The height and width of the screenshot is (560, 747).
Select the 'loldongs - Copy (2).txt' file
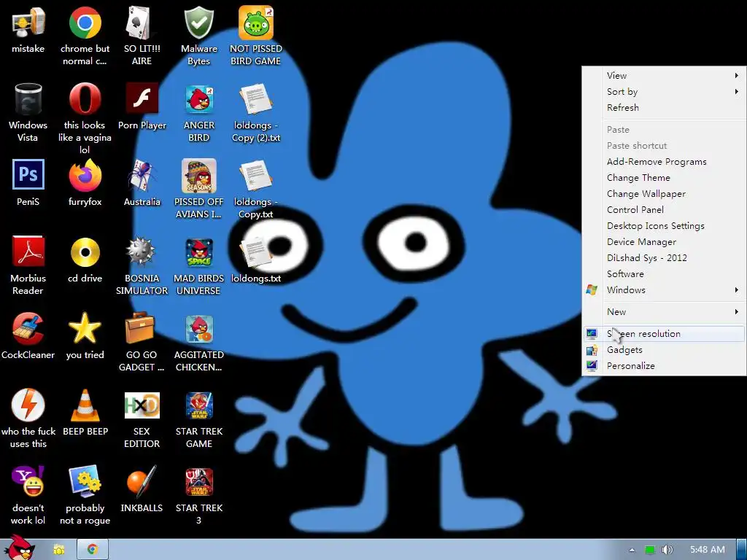(256, 99)
